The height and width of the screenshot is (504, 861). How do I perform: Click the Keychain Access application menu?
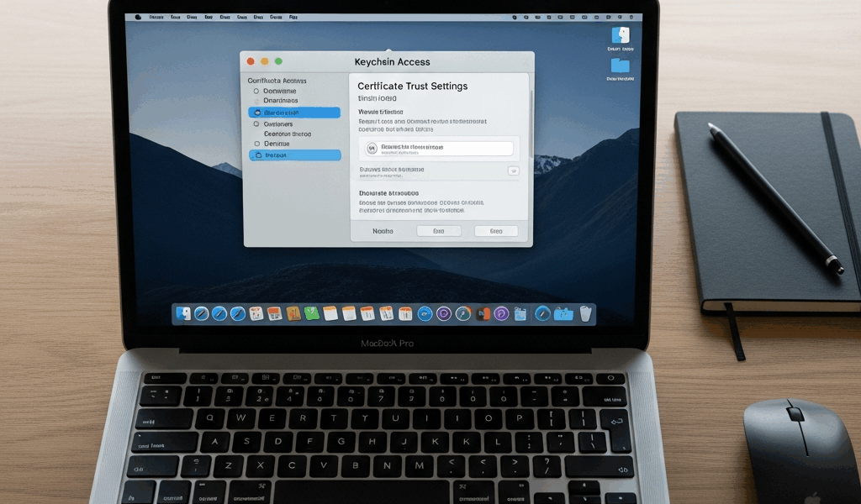click(156, 15)
